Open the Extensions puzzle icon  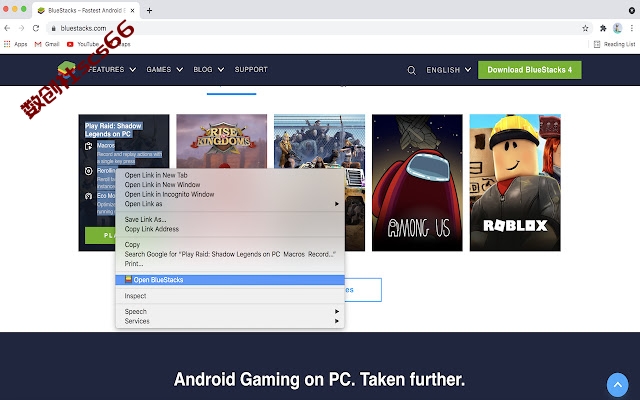coord(603,28)
